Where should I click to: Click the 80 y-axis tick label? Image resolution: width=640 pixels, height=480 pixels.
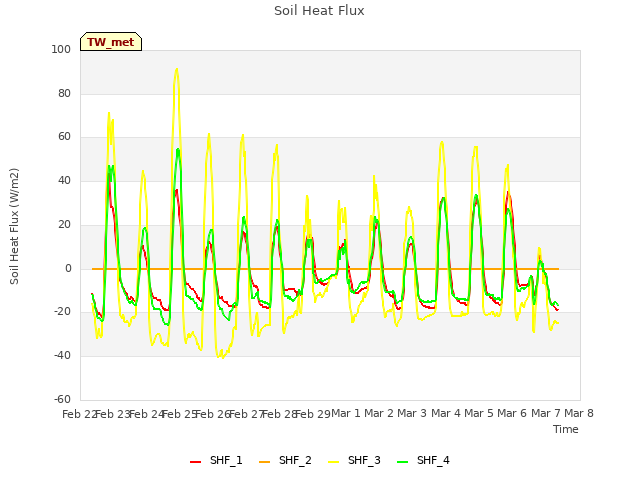coord(64,93)
